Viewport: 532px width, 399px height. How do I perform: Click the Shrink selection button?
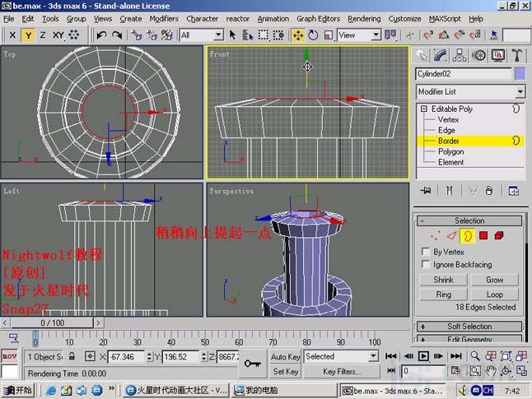tap(443, 280)
